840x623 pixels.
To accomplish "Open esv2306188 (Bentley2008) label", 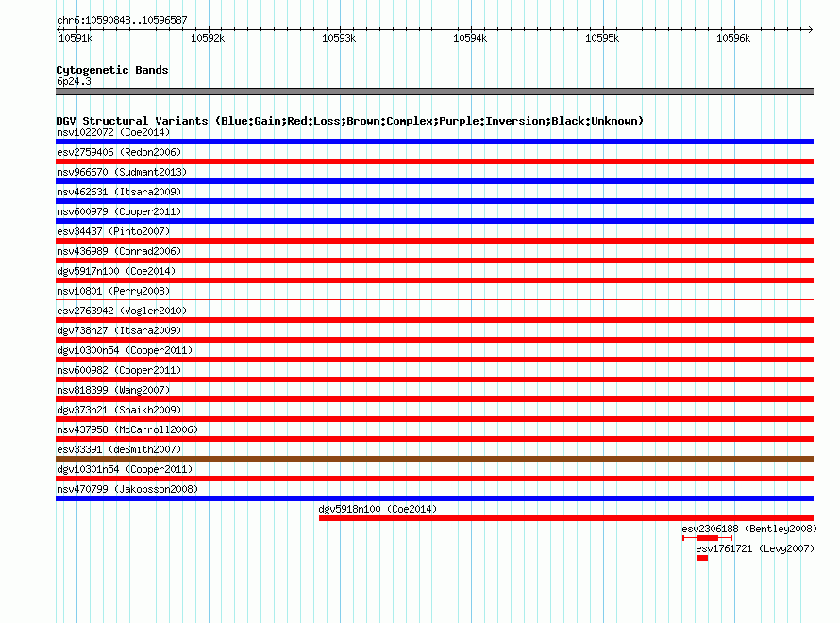I will 749,529.
